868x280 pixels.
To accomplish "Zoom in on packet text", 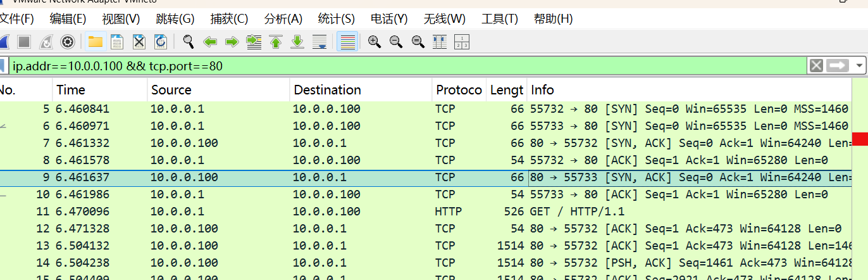I will tap(375, 42).
